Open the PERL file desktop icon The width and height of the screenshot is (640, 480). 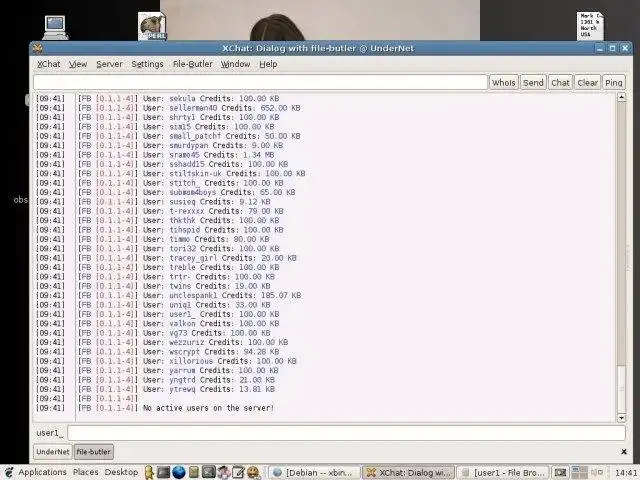pyautogui.click(x=152, y=26)
